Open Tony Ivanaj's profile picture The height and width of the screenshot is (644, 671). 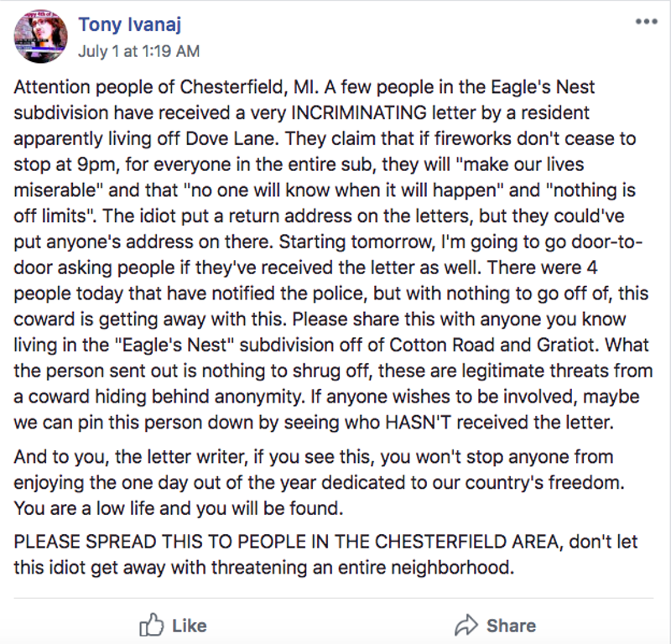[x=40, y=37]
